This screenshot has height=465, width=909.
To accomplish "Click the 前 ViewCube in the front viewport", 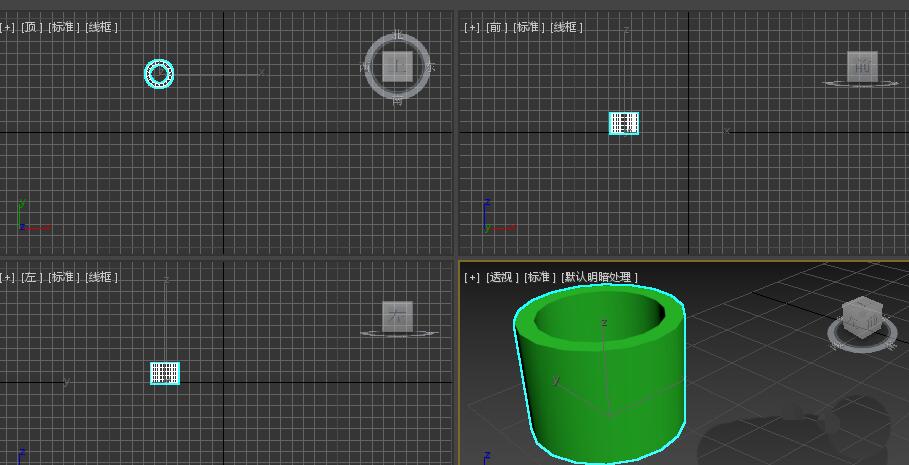I will point(862,67).
